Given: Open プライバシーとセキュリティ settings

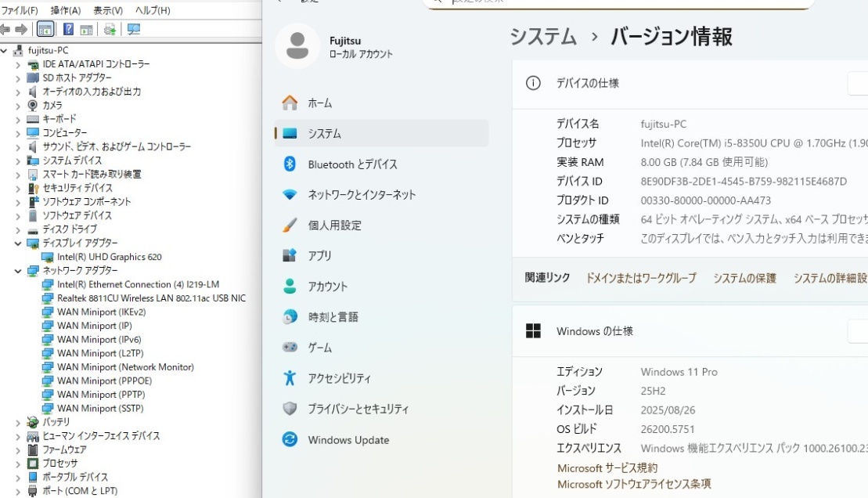Looking at the screenshot, I should [x=358, y=409].
